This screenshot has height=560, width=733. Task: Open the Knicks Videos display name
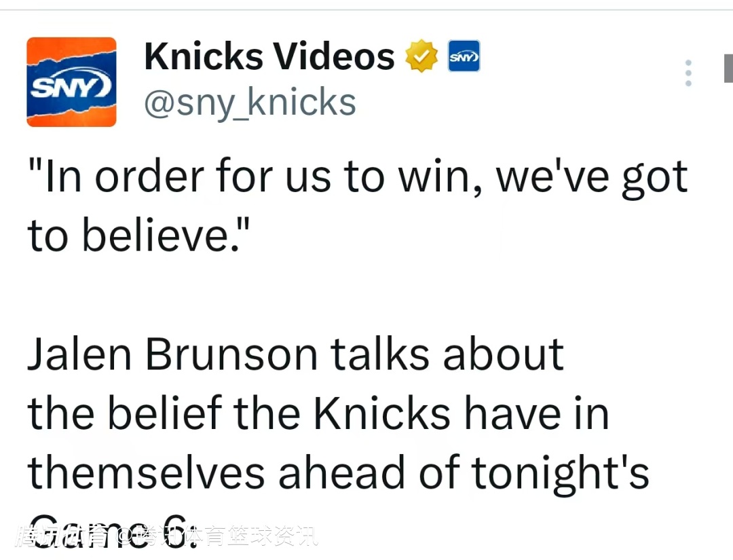pyautogui.click(x=269, y=56)
